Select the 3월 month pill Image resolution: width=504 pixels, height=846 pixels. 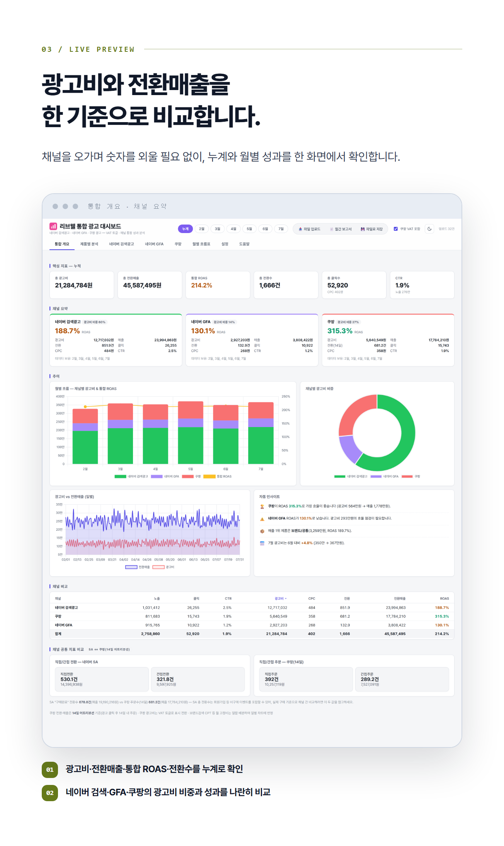click(218, 229)
